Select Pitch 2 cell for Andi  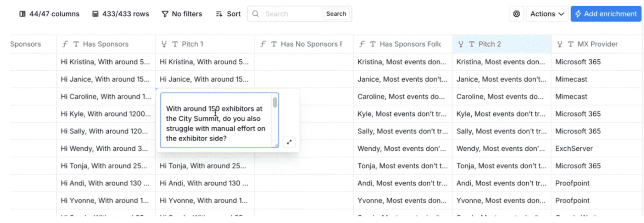tap(502, 183)
